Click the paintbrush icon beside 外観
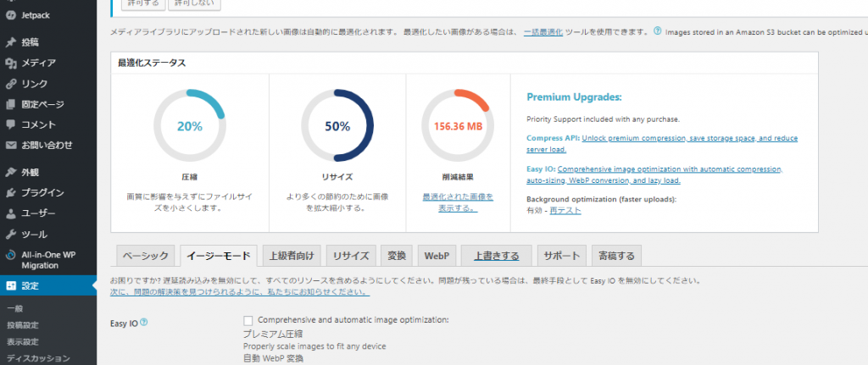This screenshot has height=365, width=868. 10,172
